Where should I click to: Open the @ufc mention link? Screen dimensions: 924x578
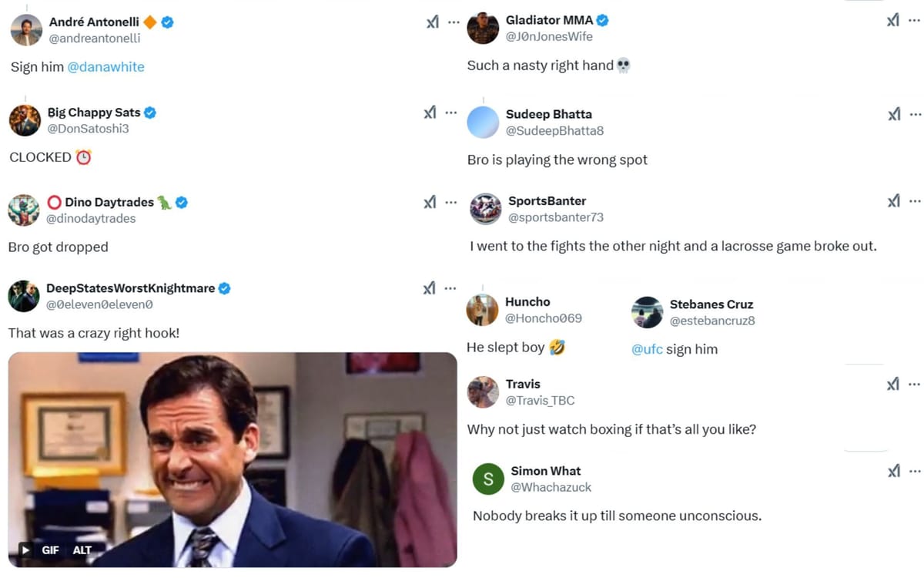tap(647, 349)
